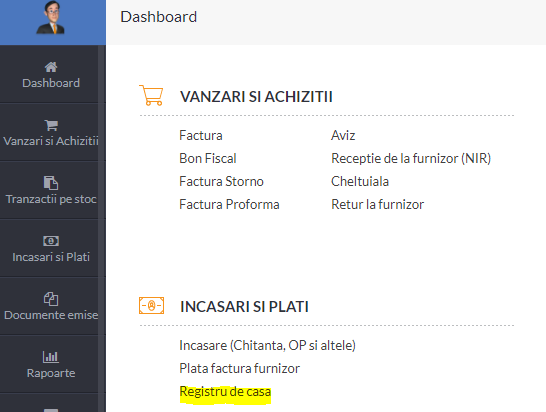
Task: Click the user avatar at top left
Action: [x=51, y=18]
